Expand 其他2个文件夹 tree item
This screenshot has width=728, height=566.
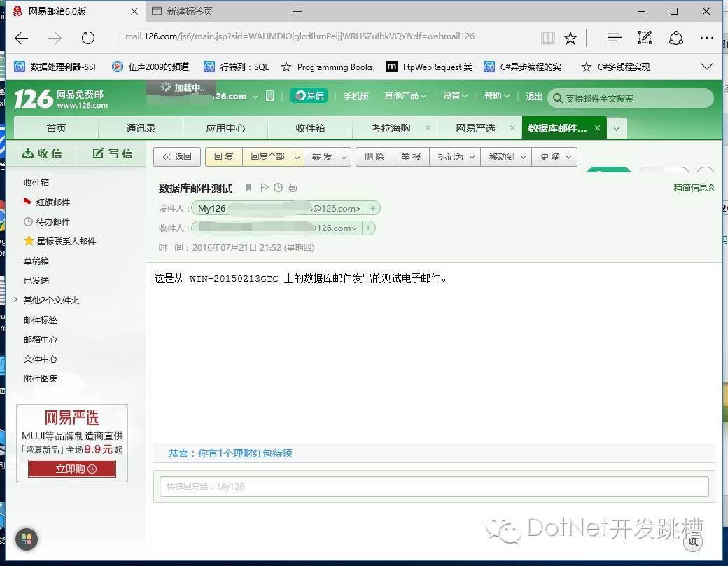(x=16, y=300)
